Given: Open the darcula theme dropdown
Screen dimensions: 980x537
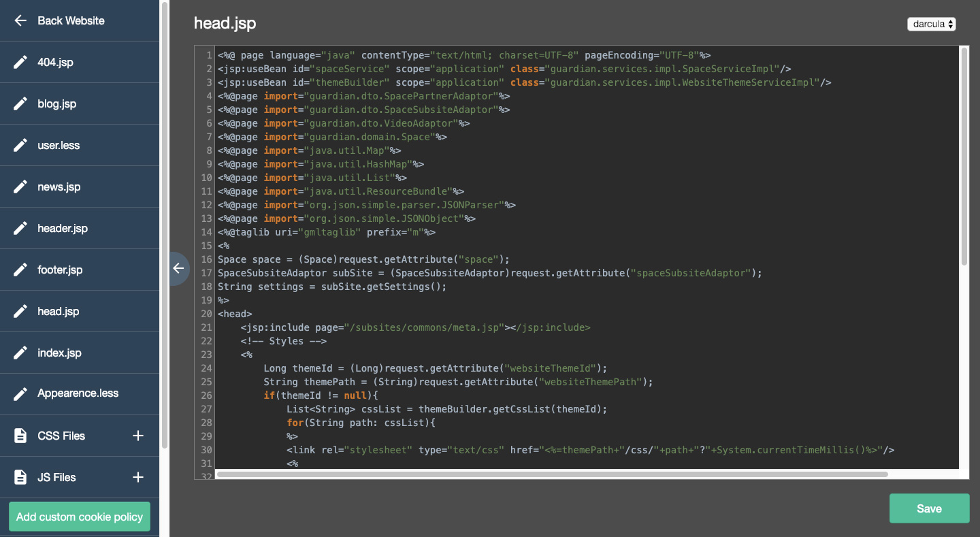Looking at the screenshot, I should pyautogui.click(x=931, y=24).
